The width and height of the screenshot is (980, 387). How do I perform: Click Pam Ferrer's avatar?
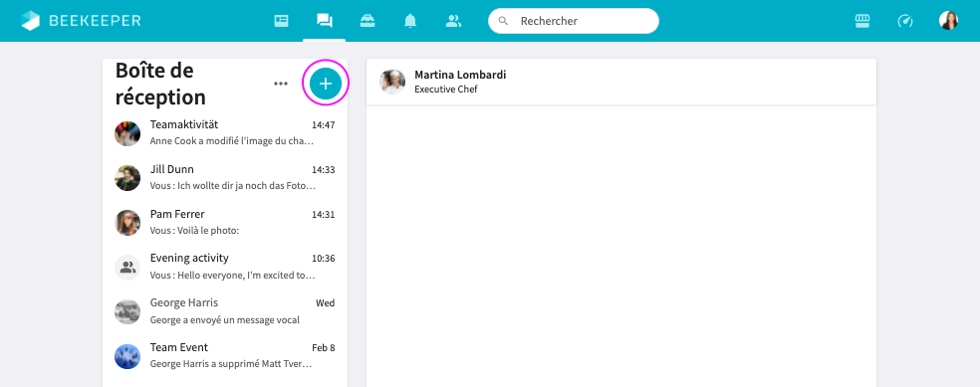click(x=127, y=223)
